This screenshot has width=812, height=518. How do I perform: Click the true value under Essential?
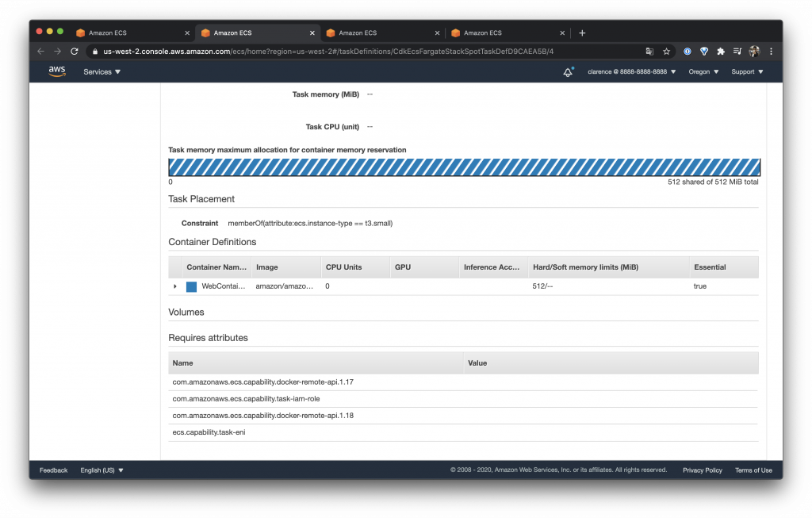coord(699,286)
